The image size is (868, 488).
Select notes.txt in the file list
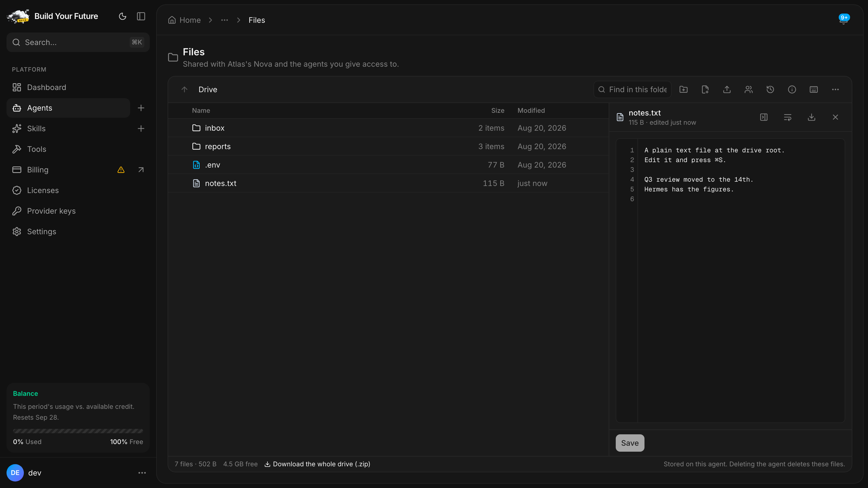[388, 183]
